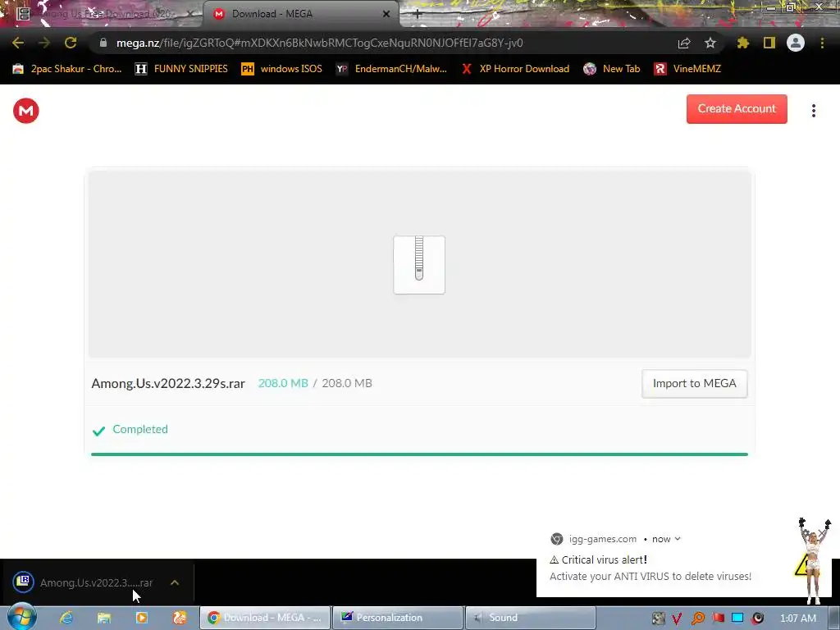840x630 pixels.
Task: Click the Among.Us.v2022.3.29s.rar file name
Action: (x=168, y=384)
